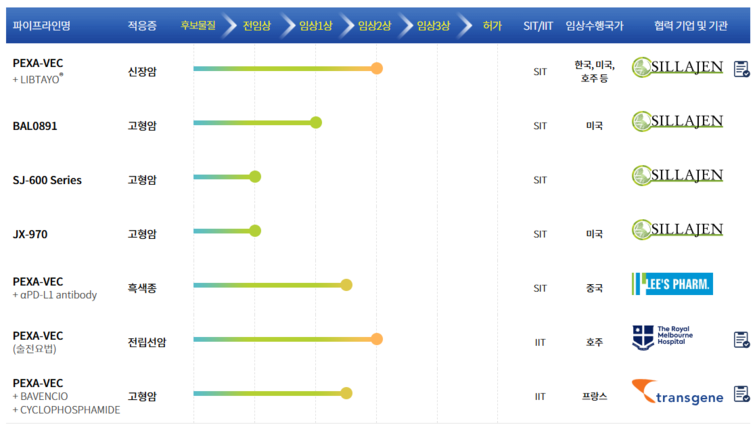Click the SIT/IIT column header
Screen dimensions: 755x427
coord(539,24)
